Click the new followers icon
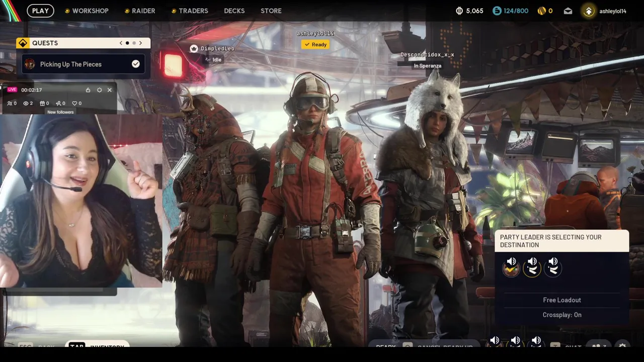 [58, 103]
